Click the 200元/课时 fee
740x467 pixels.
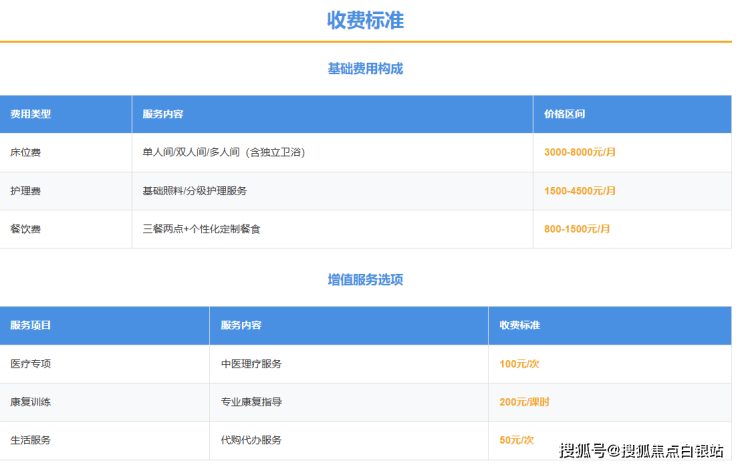point(524,402)
